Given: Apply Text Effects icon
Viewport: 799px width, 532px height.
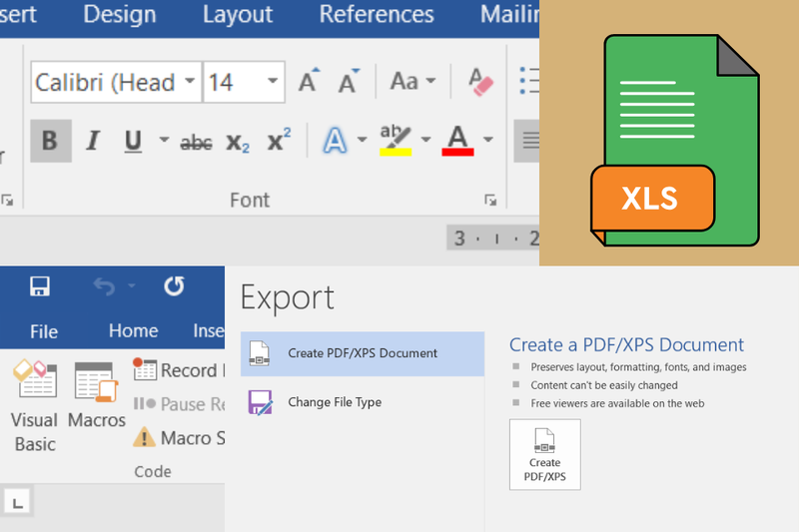Looking at the screenshot, I should pos(335,140).
